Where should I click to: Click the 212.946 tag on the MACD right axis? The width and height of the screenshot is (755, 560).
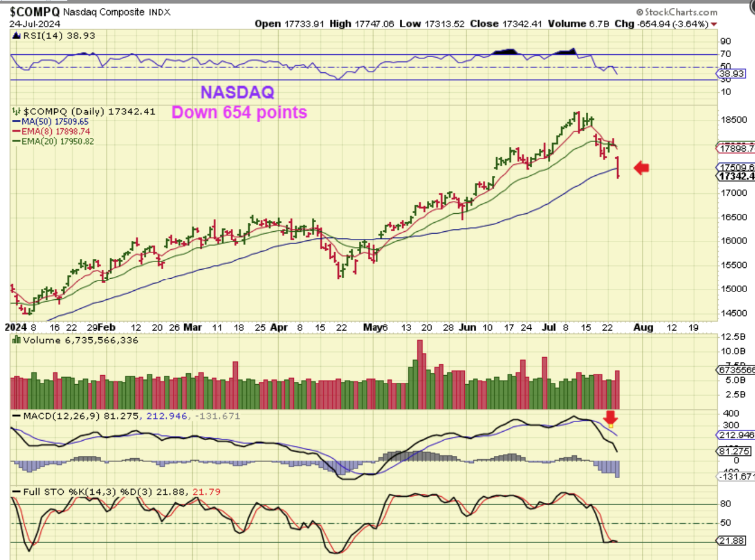click(736, 434)
